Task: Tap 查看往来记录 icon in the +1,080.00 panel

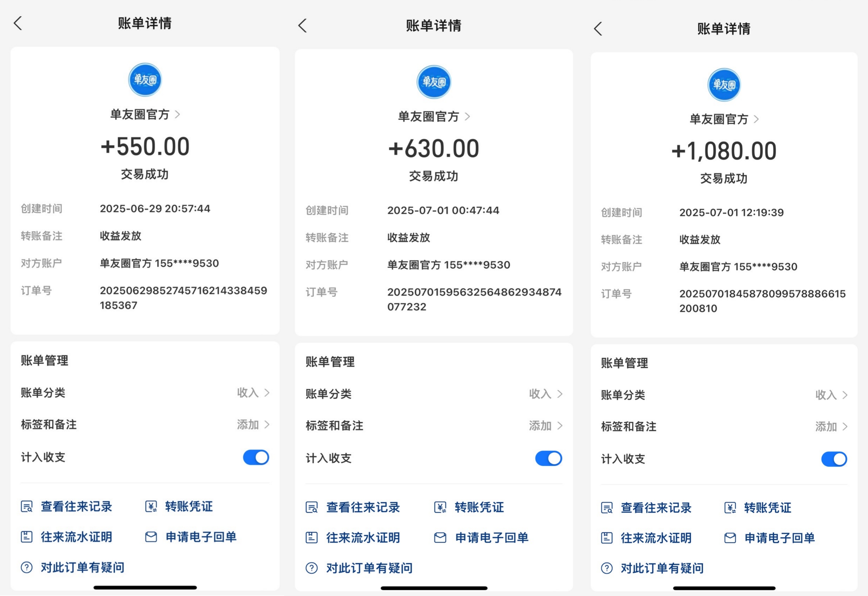Action: coord(607,508)
